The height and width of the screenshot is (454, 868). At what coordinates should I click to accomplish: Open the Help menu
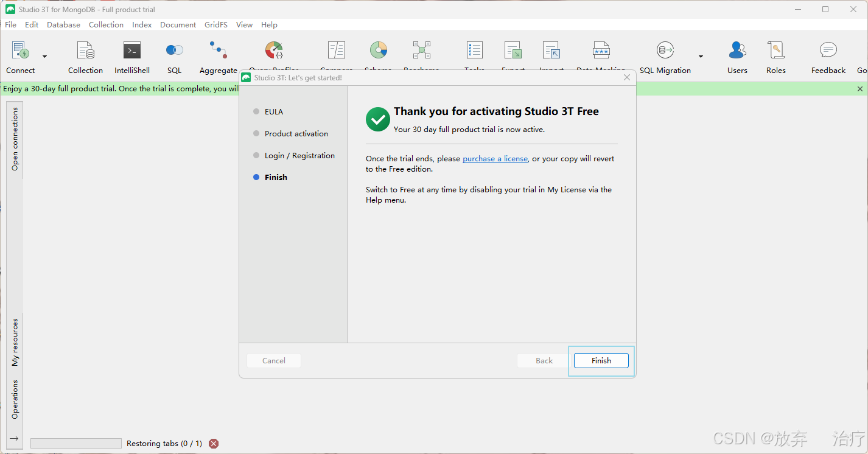269,25
